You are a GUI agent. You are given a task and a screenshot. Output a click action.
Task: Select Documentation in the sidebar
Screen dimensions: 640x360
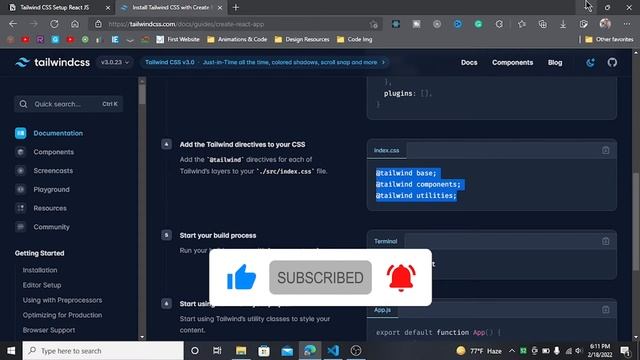tap(58, 133)
